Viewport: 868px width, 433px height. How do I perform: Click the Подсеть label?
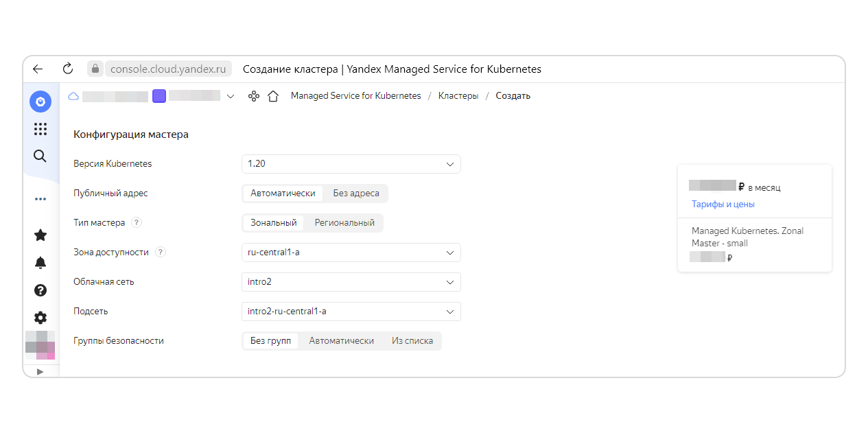click(91, 312)
